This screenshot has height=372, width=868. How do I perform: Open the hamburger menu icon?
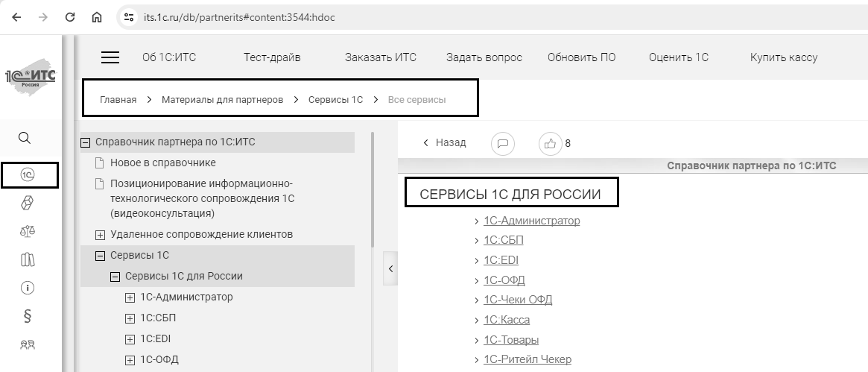point(110,57)
